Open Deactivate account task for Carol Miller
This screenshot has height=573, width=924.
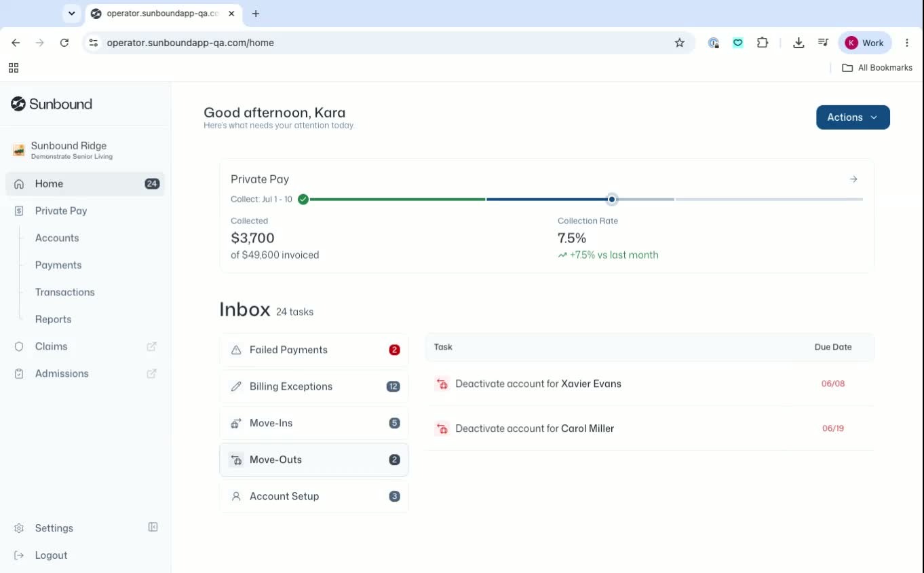(x=649, y=428)
